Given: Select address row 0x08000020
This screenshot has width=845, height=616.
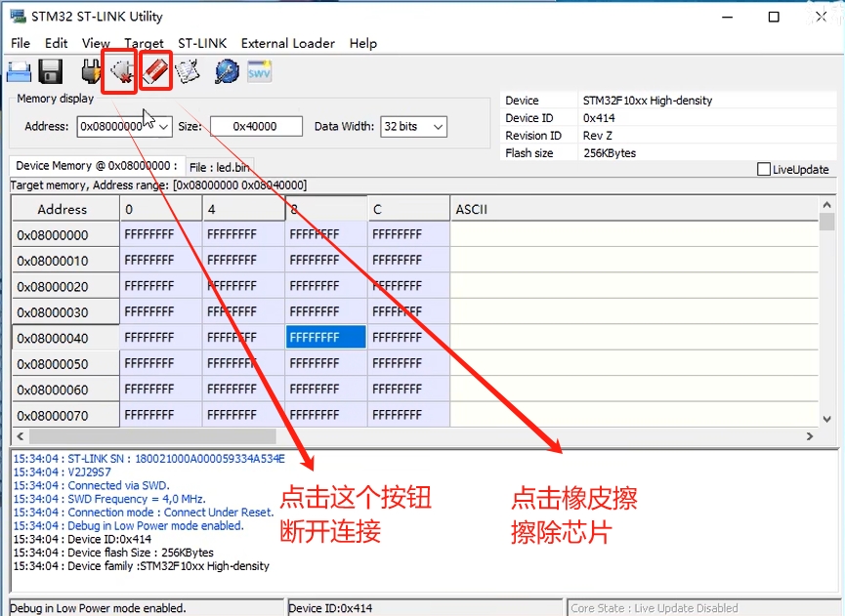Looking at the screenshot, I should [x=65, y=286].
